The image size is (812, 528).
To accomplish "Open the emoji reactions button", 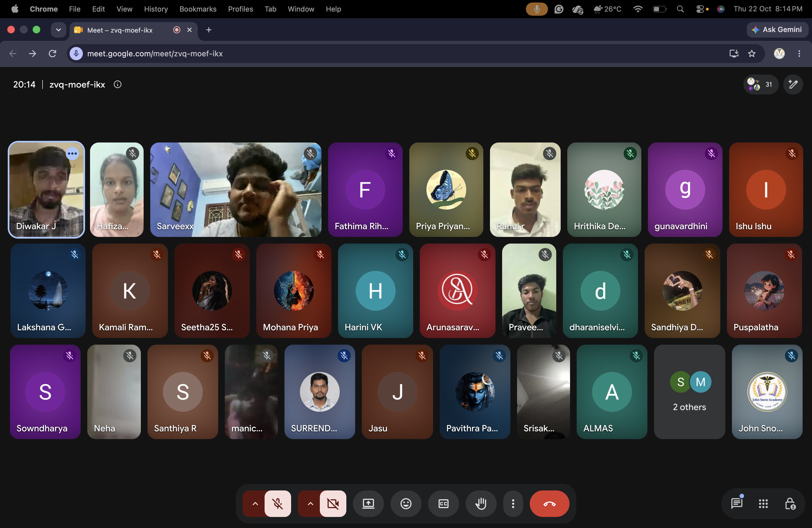I will (406, 503).
